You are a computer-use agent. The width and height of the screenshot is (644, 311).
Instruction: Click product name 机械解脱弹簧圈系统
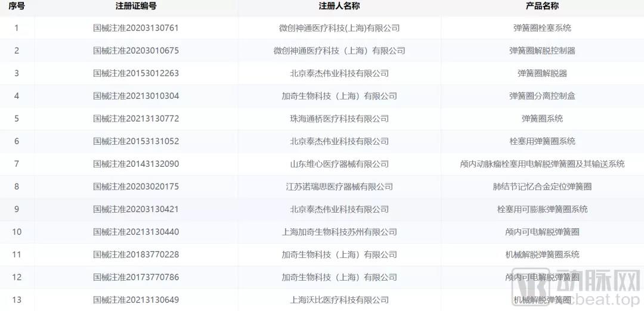click(542, 254)
